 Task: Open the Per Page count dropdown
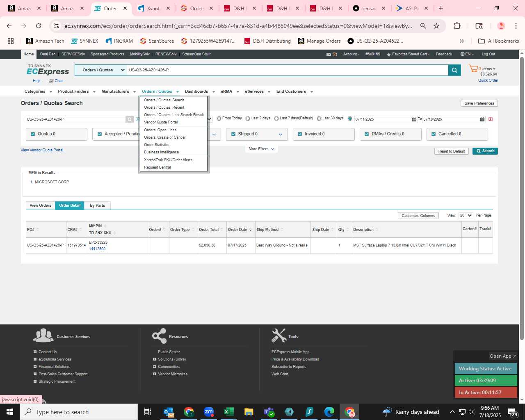pyautogui.click(x=466, y=215)
